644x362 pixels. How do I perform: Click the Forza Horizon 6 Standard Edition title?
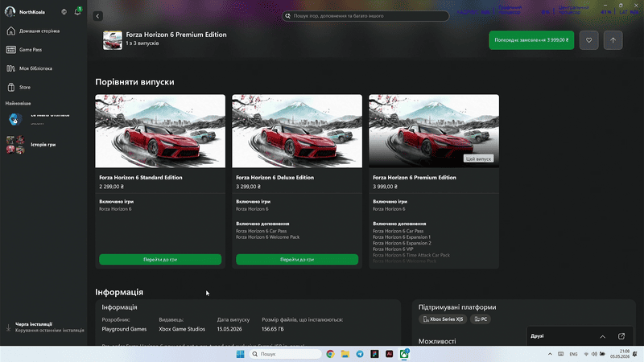pos(141,178)
